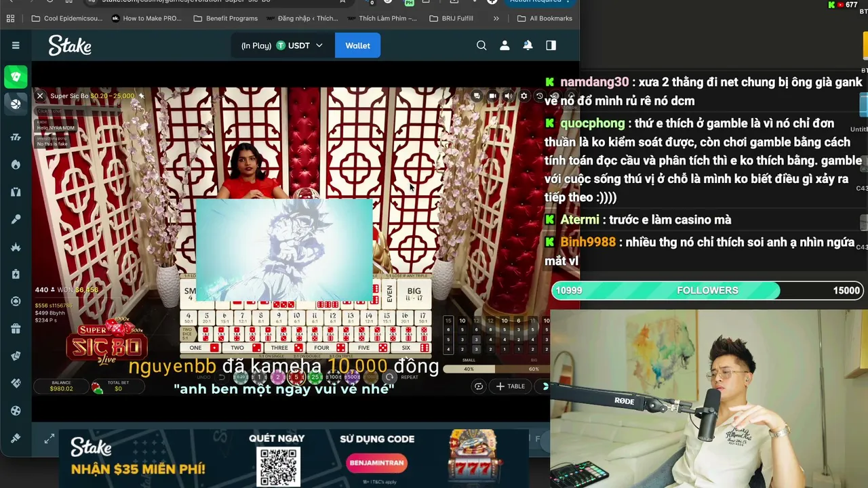Screen dimensions: 868x488
Task: Click the swap view icon beside TABLE
Action: click(479, 386)
